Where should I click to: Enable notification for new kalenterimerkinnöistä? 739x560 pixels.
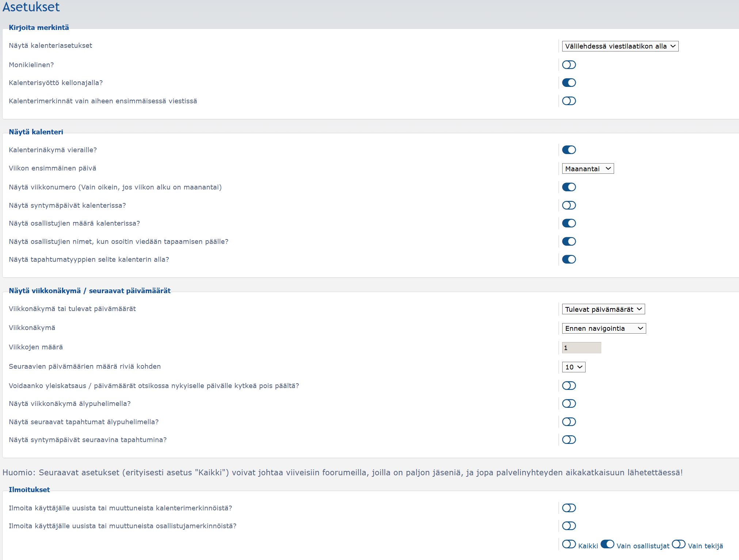[569, 508]
